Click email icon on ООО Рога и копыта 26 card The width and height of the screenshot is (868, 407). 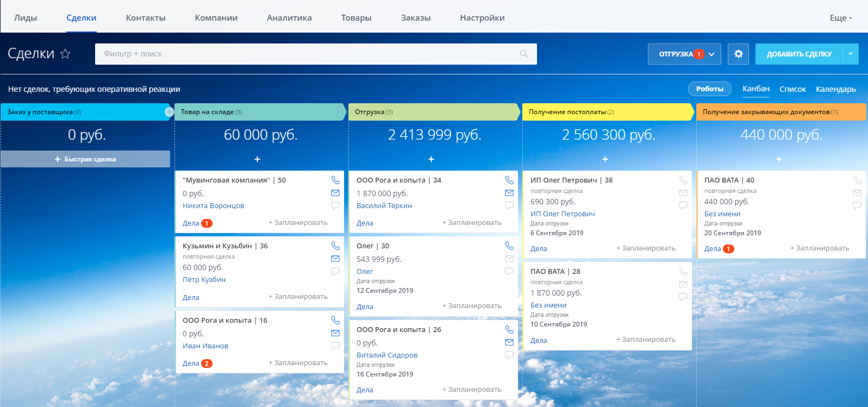[509, 342]
